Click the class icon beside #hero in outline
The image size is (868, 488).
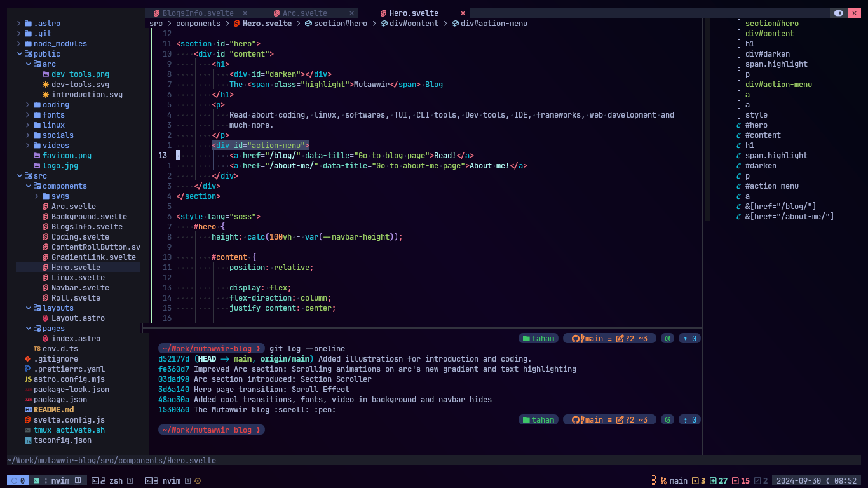738,125
